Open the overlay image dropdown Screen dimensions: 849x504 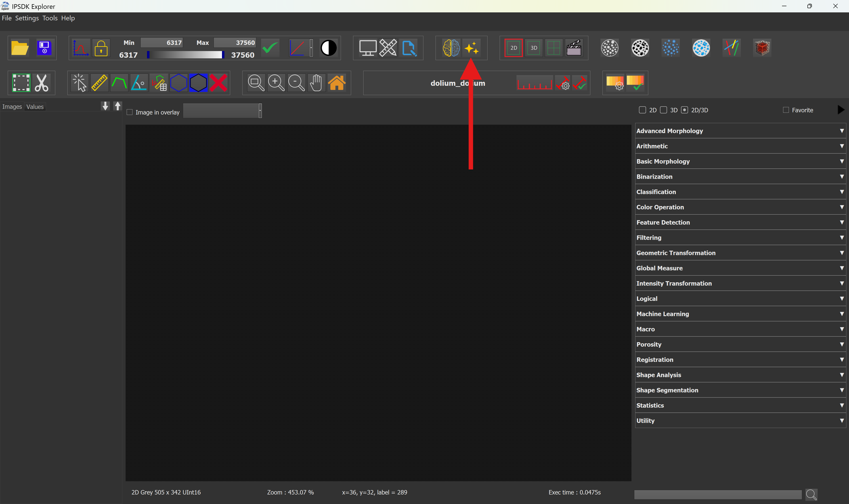(222, 111)
